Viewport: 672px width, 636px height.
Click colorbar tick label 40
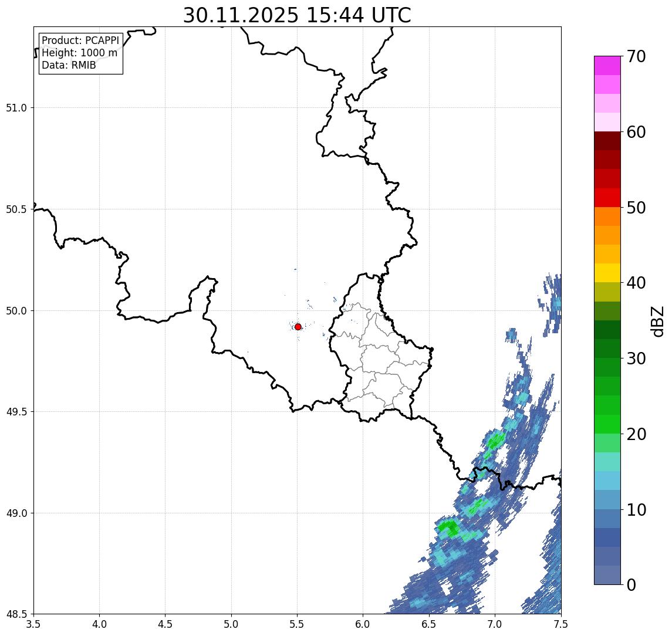pos(636,283)
